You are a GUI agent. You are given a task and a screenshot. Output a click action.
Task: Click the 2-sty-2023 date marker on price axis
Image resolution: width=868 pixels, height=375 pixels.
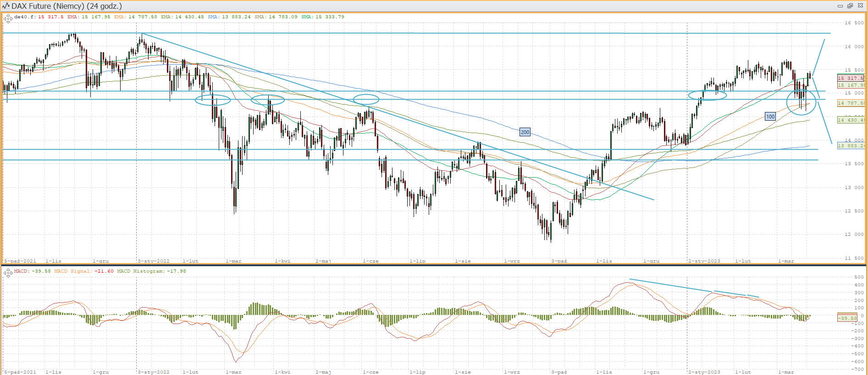pos(704,261)
